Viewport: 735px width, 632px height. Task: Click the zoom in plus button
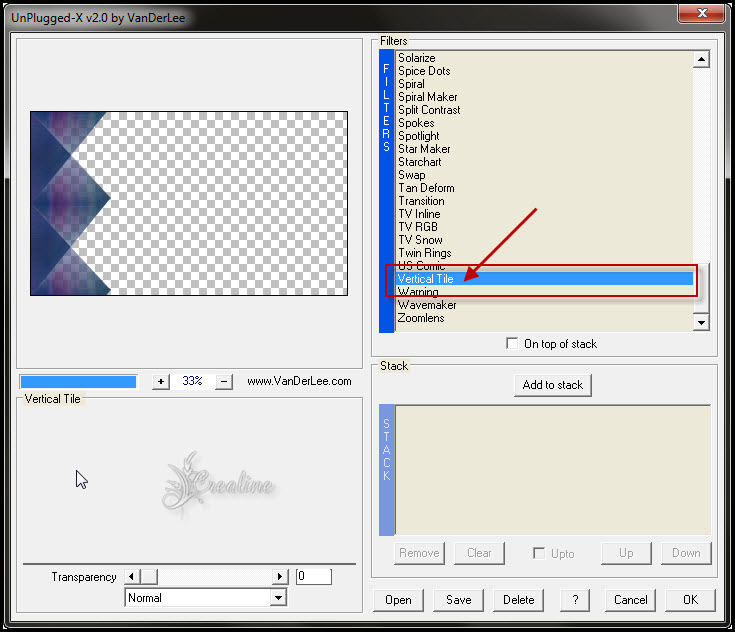tap(161, 381)
